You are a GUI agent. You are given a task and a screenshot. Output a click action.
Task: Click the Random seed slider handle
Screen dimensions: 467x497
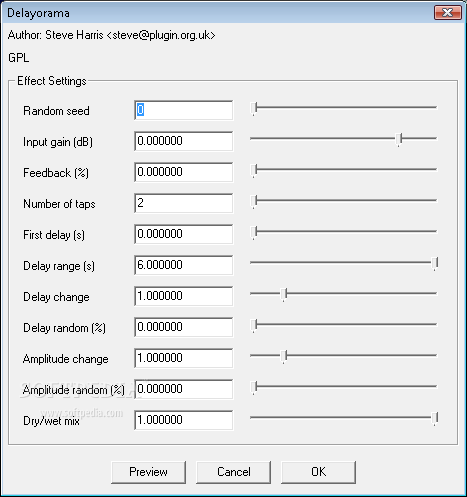click(x=254, y=109)
